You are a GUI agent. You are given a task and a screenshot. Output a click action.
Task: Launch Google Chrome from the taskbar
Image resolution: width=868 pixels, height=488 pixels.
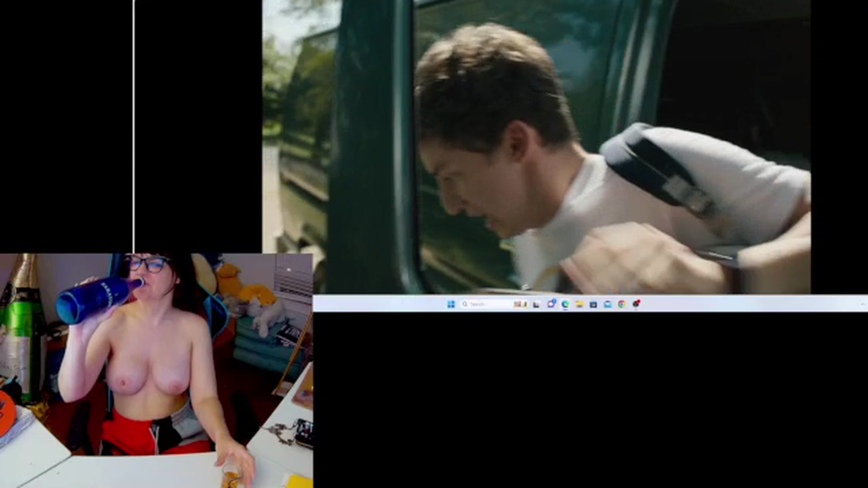coord(622,304)
